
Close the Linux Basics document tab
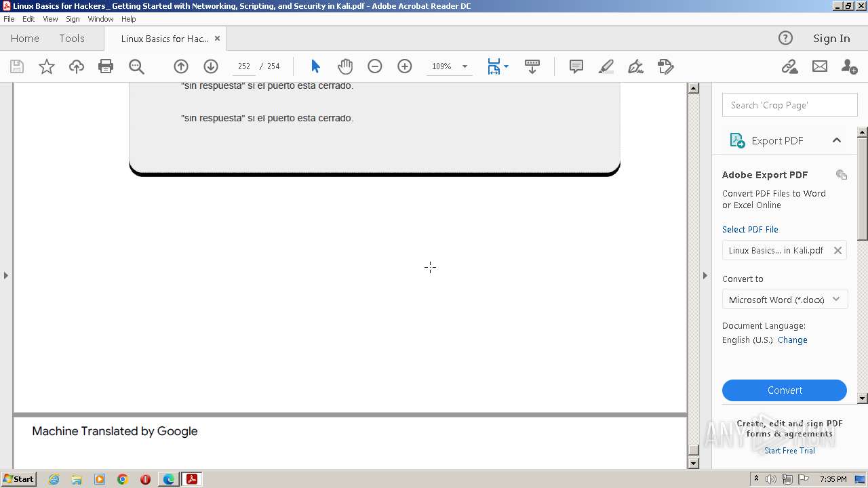pos(217,39)
